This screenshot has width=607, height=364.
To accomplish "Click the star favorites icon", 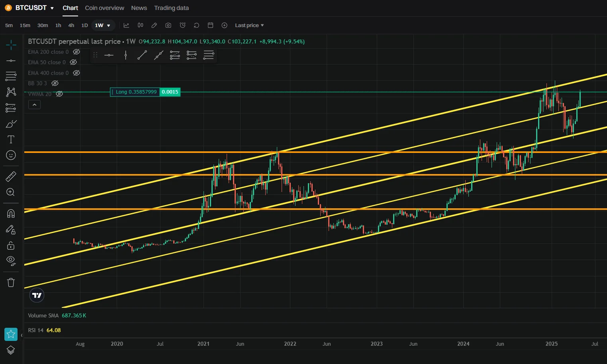I will pyautogui.click(x=11, y=334).
